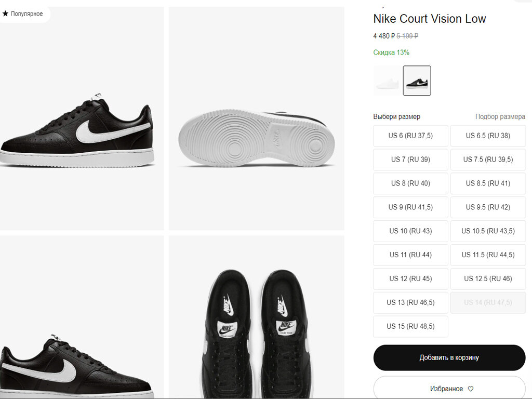Click the Скидка 13% discount label

click(x=390, y=52)
